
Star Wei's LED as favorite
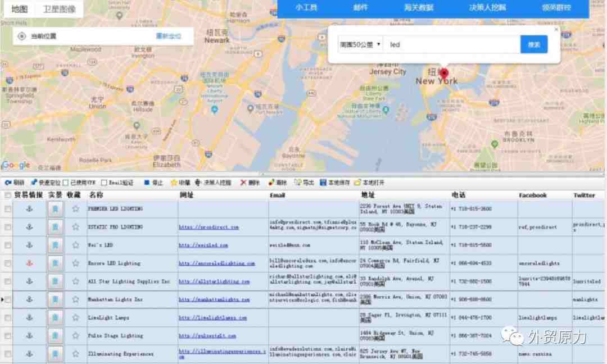[75, 245]
